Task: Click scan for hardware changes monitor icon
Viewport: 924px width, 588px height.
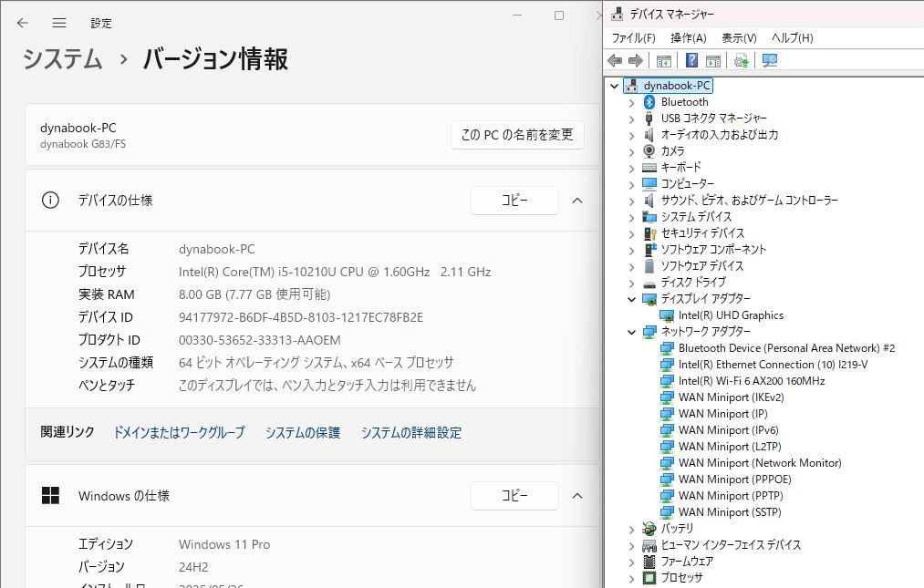Action: pyautogui.click(x=770, y=61)
